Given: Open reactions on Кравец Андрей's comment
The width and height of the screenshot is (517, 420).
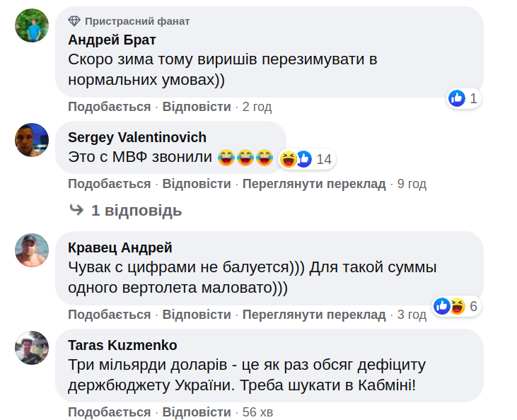Looking at the screenshot, I should click(x=456, y=306).
